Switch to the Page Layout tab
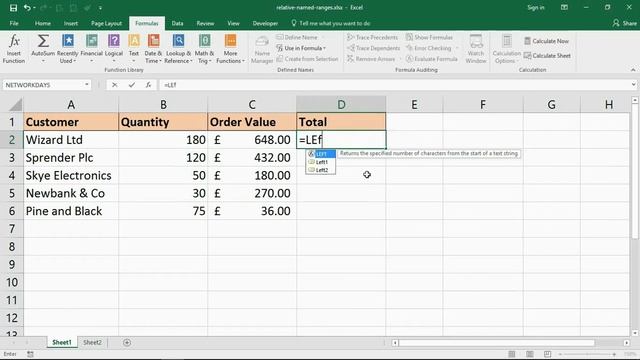Image resolution: width=640 pixels, height=360 pixels. pos(106,23)
